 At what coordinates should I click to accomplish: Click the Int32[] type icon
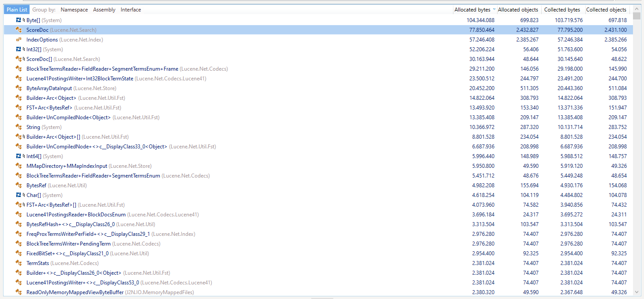tap(19, 49)
